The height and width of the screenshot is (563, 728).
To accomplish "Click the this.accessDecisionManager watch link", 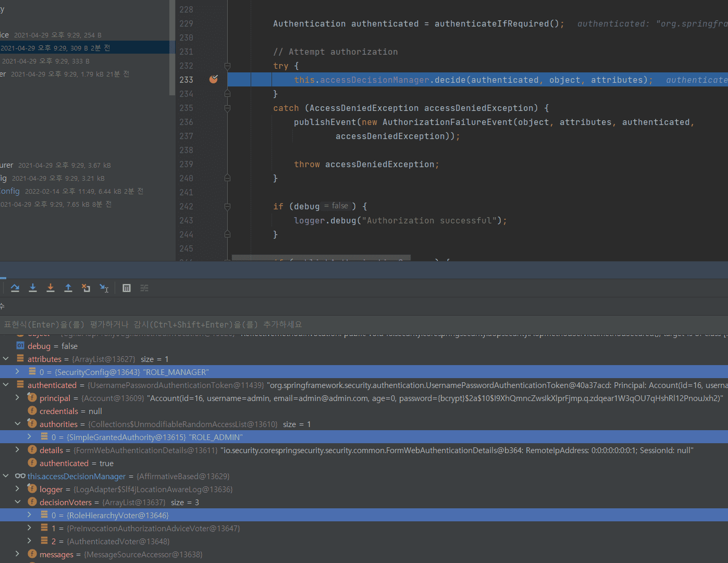I will [77, 477].
